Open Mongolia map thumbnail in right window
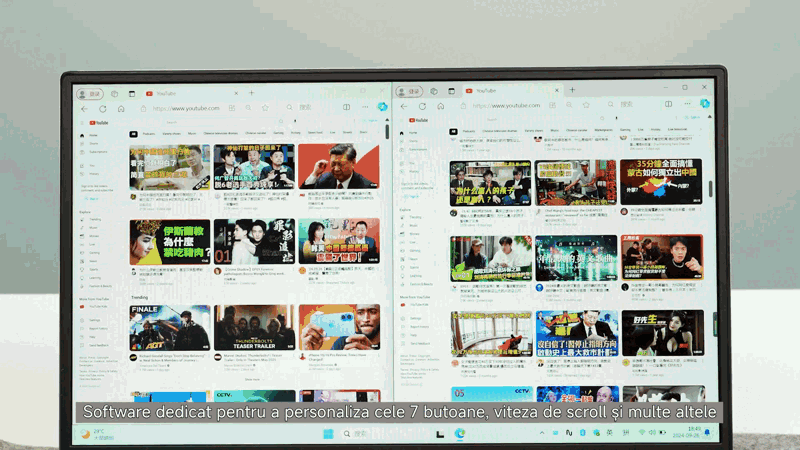This screenshot has height=450, width=800. pyautogui.click(x=661, y=182)
